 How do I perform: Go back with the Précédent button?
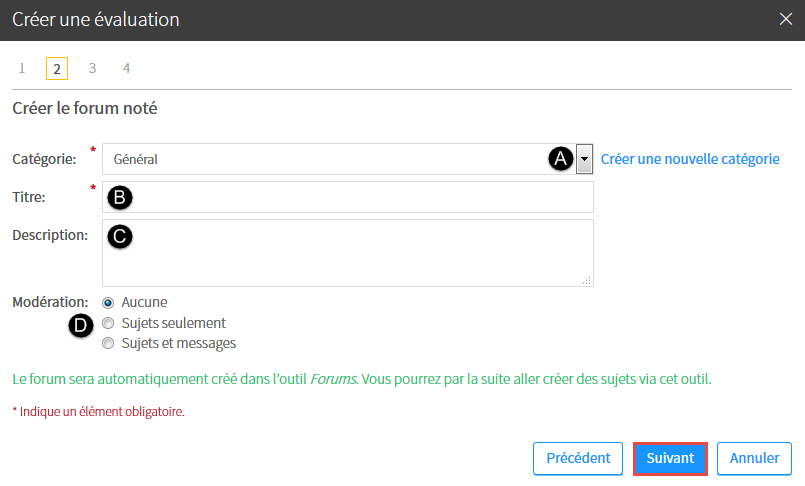pos(578,458)
